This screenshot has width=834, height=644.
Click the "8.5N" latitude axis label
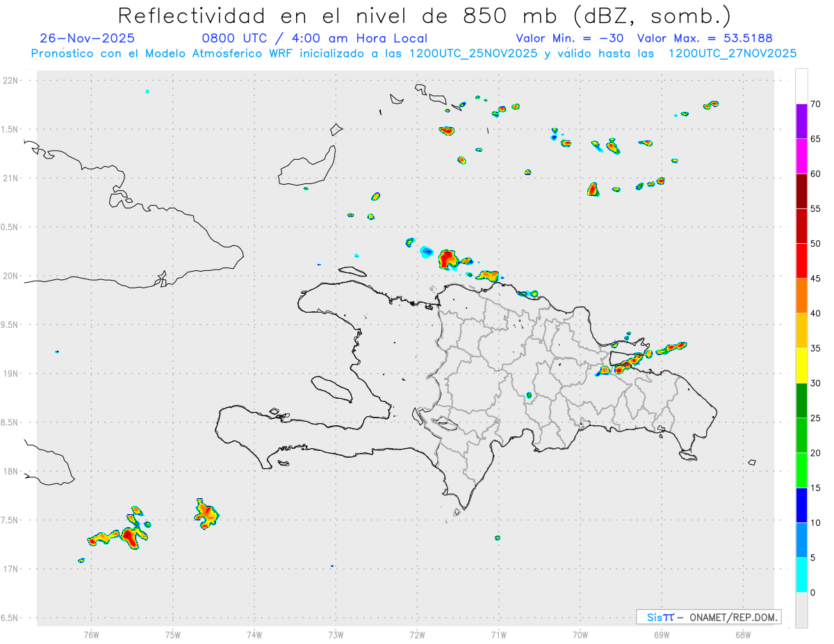pyautogui.click(x=10, y=422)
